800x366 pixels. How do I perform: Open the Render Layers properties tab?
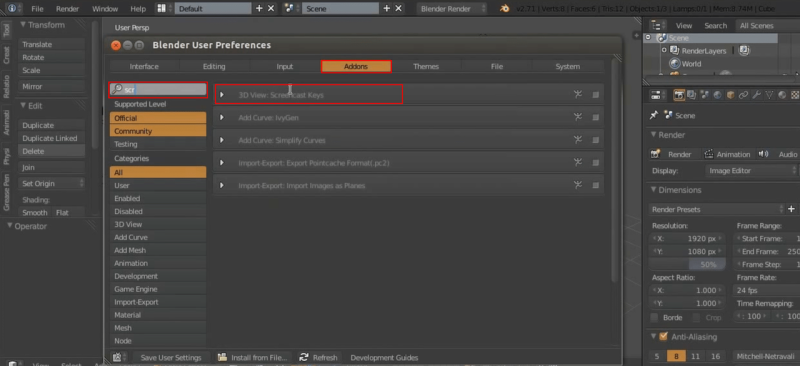pyautogui.click(x=692, y=95)
